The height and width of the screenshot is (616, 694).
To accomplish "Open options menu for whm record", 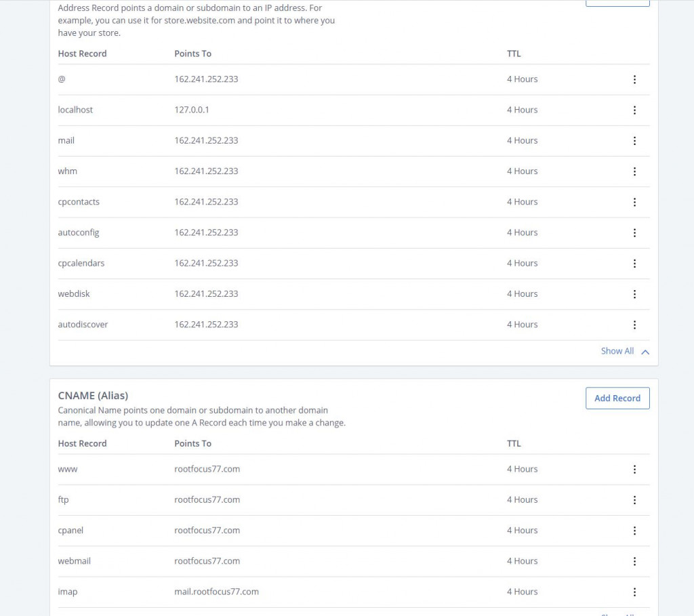I will pos(634,171).
